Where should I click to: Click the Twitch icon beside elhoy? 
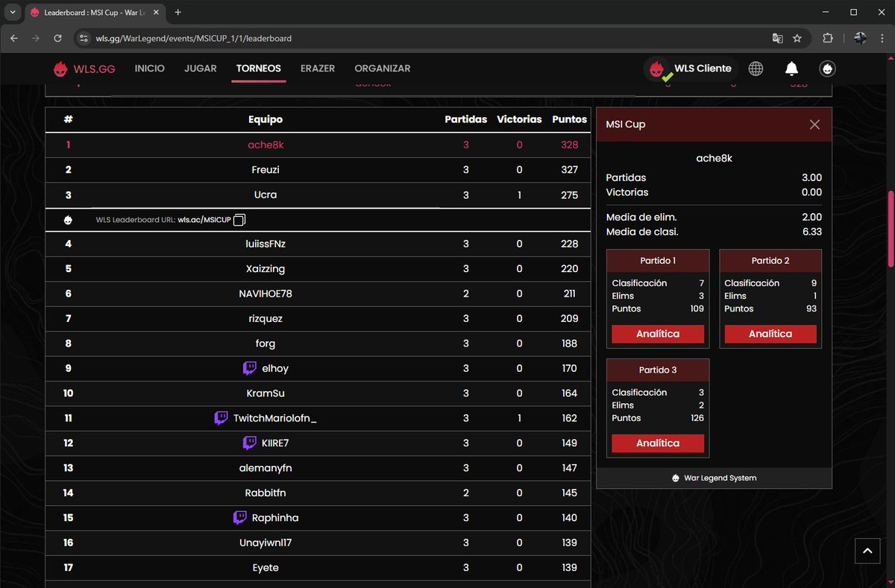tap(250, 368)
